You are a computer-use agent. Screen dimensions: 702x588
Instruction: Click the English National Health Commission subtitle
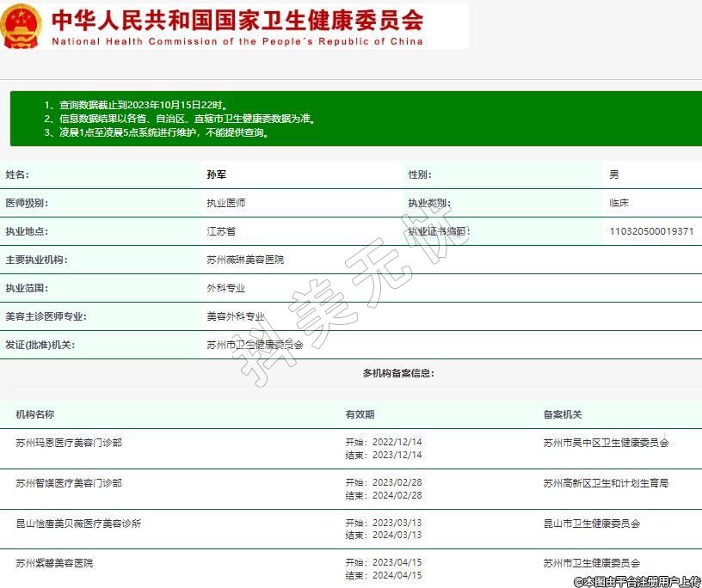tap(237, 41)
